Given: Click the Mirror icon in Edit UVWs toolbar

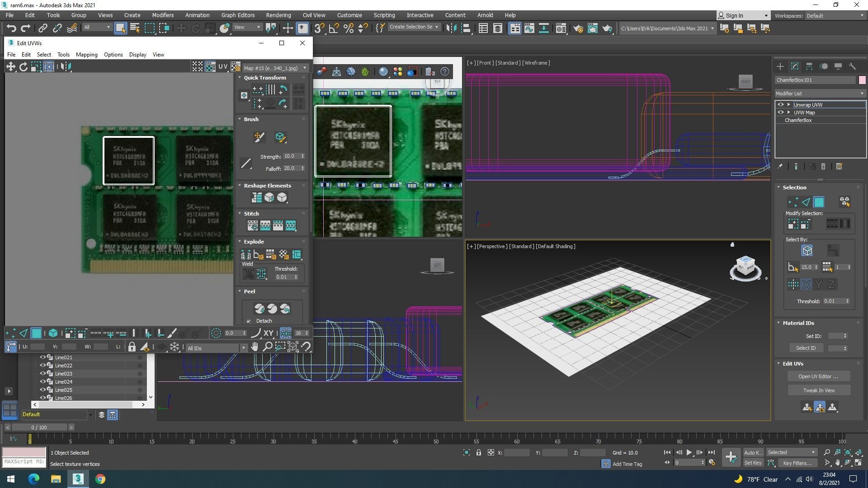Looking at the screenshot, I should pos(66,67).
